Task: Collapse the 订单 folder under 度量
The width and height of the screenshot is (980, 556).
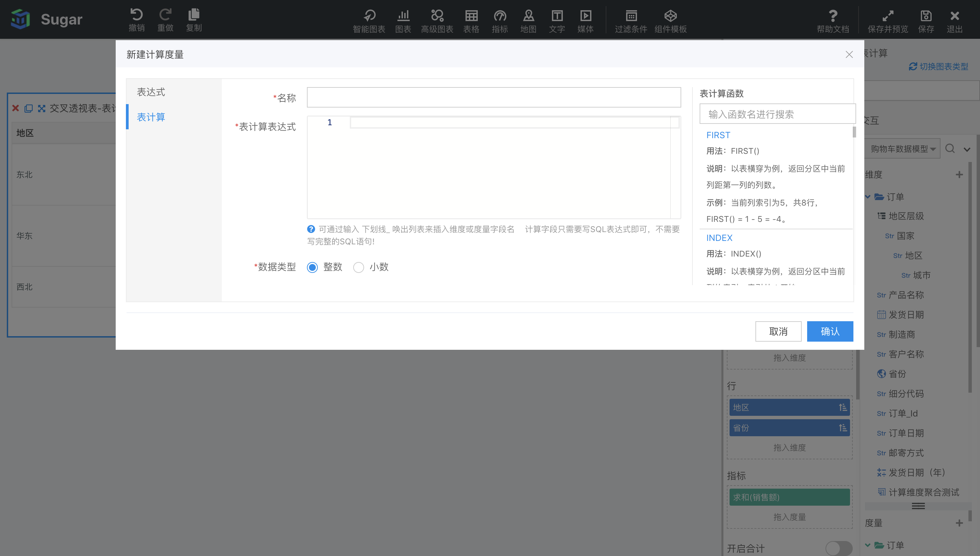Action: [x=868, y=545]
